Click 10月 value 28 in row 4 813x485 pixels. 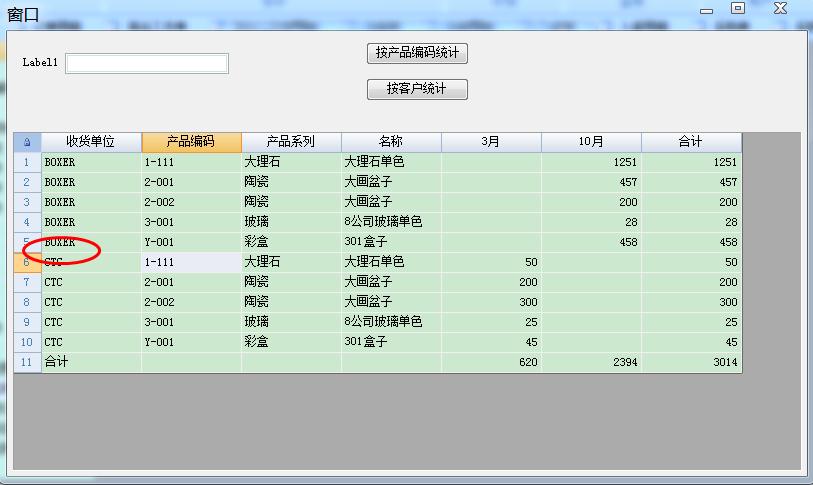click(x=592, y=223)
